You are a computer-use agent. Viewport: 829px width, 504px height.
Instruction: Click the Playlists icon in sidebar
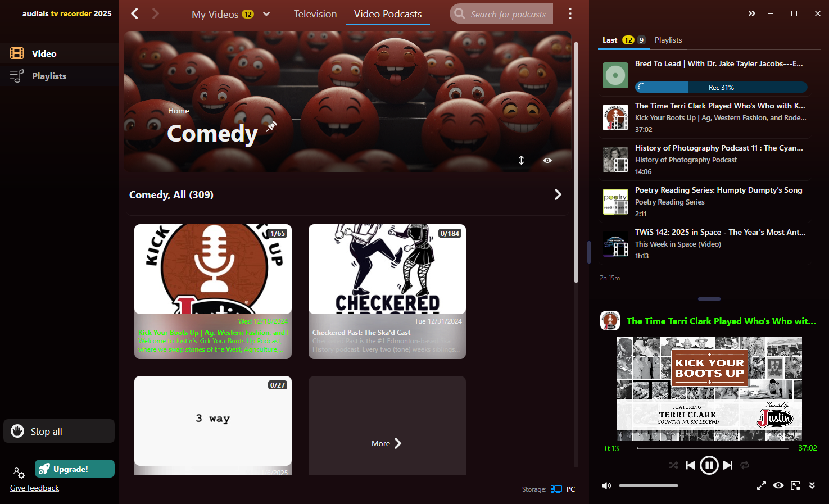click(17, 76)
